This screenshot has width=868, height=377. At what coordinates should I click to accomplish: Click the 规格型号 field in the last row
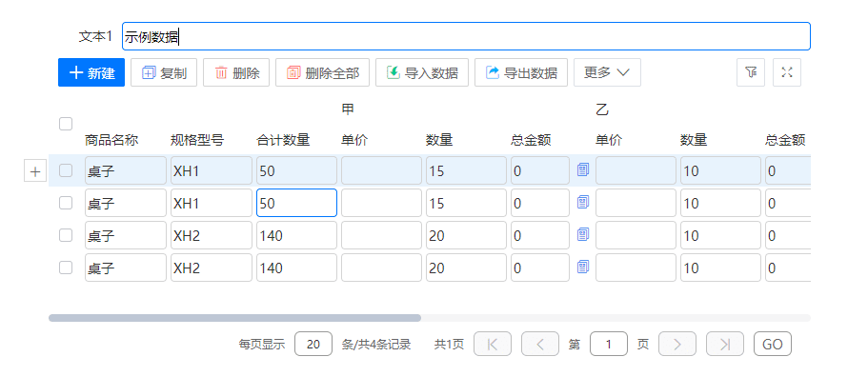click(x=212, y=268)
